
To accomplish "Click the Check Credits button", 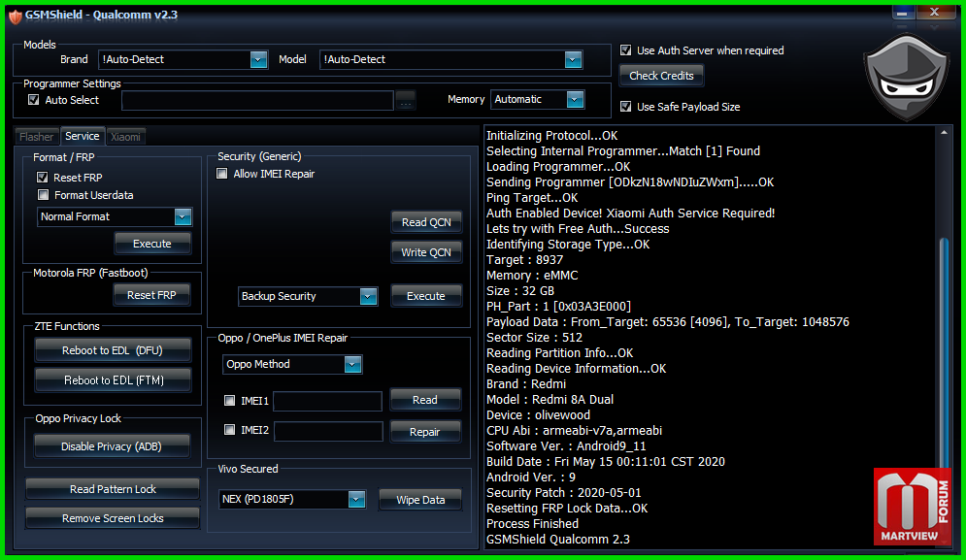I will (x=661, y=76).
